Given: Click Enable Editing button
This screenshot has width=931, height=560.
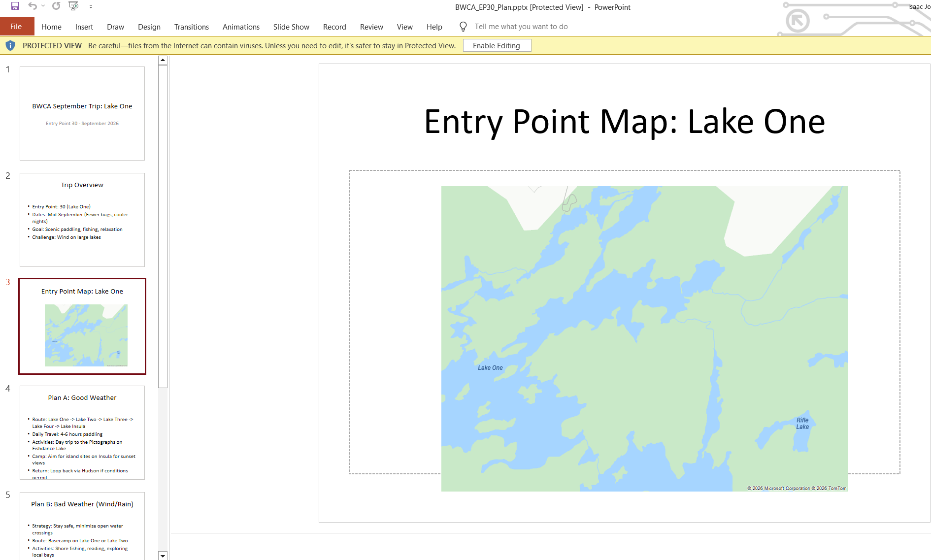Looking at the screenshot, I should pos(497,46).
